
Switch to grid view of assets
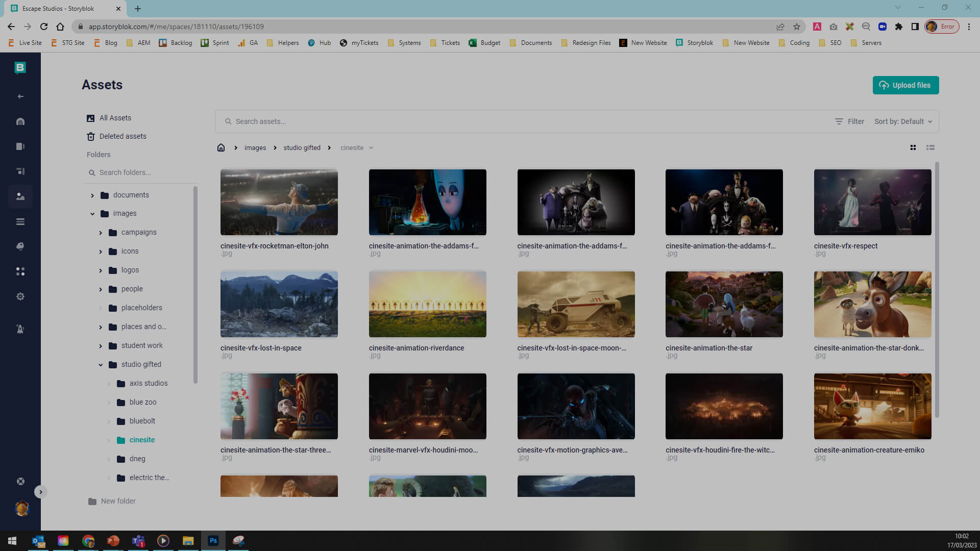coord(913,147)
